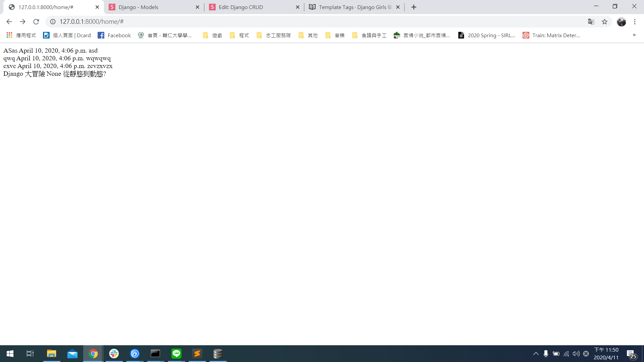Screen dimensions: 644x362
Task: Open Sublime Text from taskbar
Action: (x=197, y=354)
